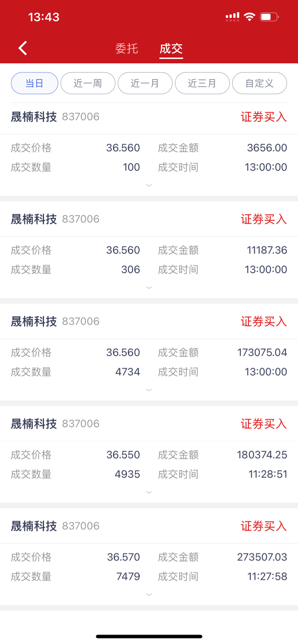Tap the back arrow icon
Viewport: 298px width, 644px height.
coord(23,48)
